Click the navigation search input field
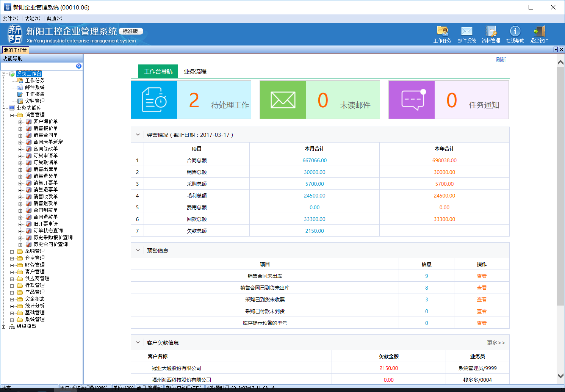 click(38, 66)
